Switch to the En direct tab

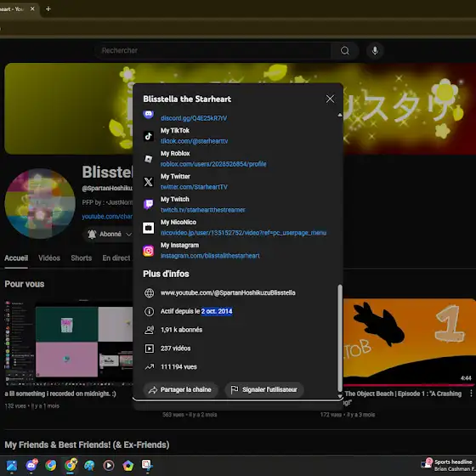pos(116,258)
